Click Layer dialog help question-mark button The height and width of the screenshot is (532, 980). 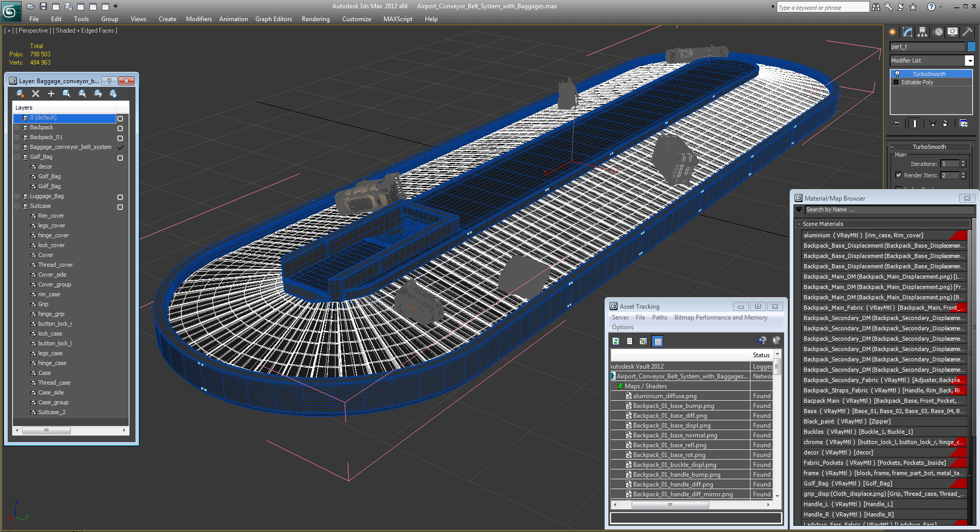tap(109, 81)
